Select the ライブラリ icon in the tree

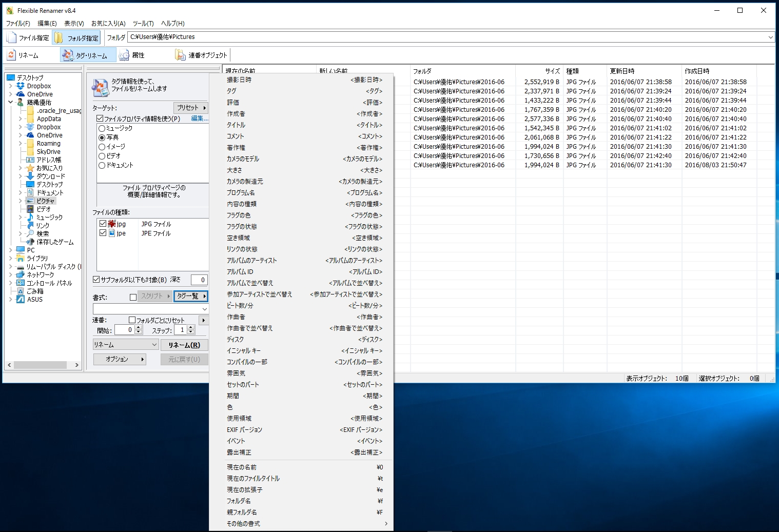(x=21, y=259)
